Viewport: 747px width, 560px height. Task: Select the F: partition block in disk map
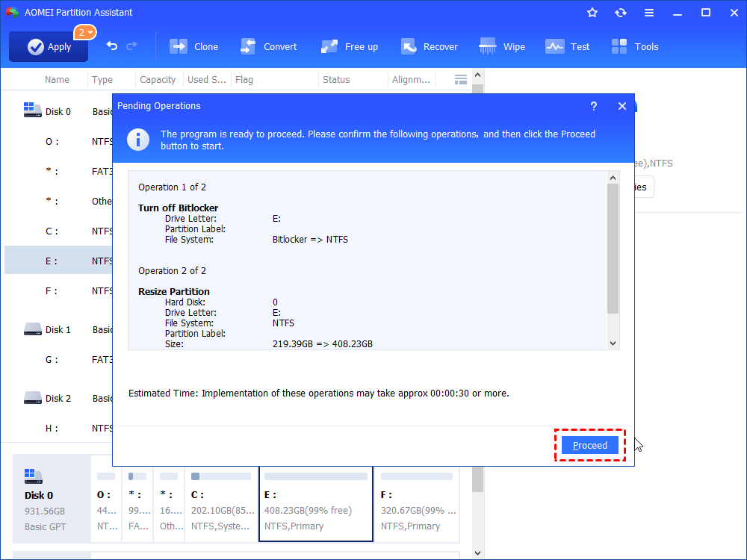(x=417, y=508)
